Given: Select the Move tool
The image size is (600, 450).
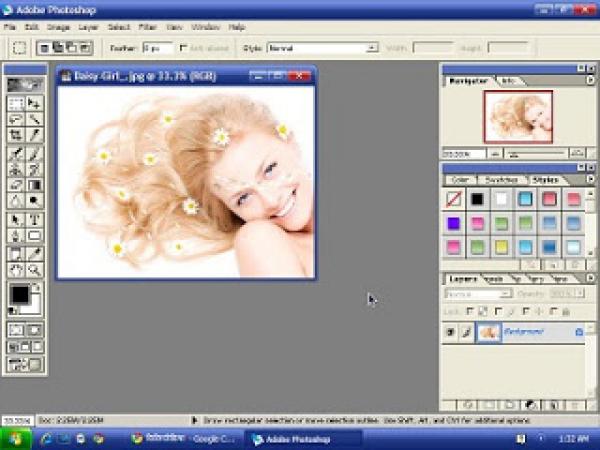Looking at the screenshot, I should click(x=34, y=103).
